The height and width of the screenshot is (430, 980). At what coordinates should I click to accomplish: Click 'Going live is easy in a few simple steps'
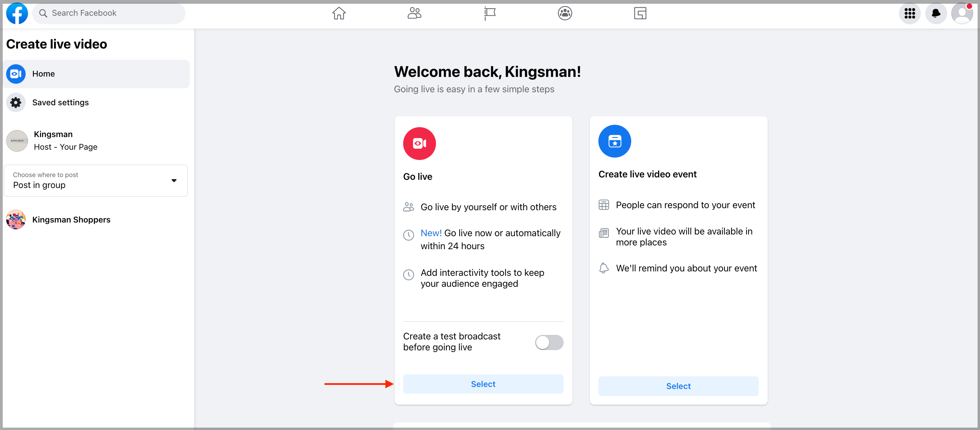474,89
